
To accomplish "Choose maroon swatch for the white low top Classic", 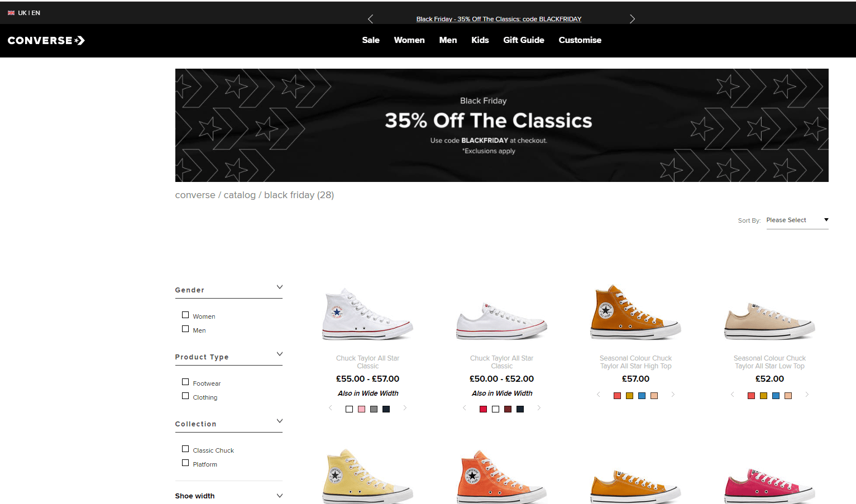I will [508, 409].
